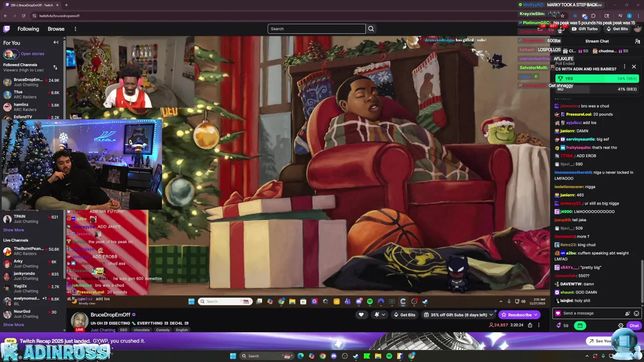Screen dimensions: 644x362
Task: Select the English tag
Action: point(182,330)
